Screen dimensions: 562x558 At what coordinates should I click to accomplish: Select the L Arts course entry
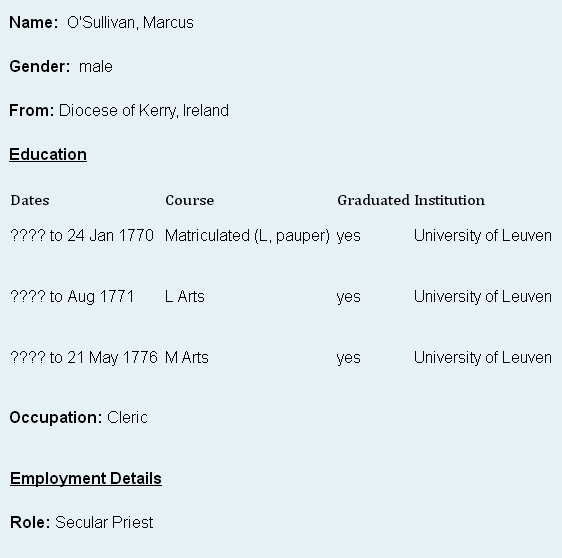click(185, 296)
